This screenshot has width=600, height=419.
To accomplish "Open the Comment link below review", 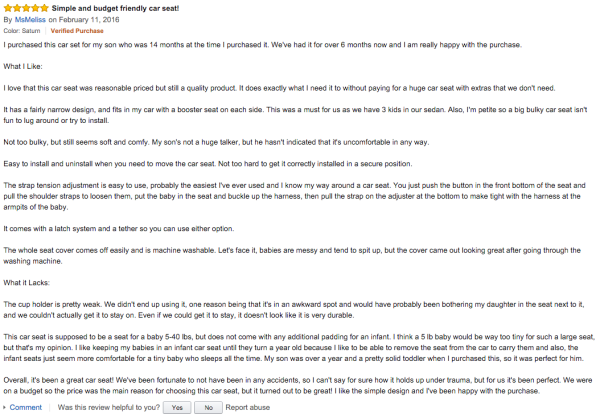I will coord(26,408).
